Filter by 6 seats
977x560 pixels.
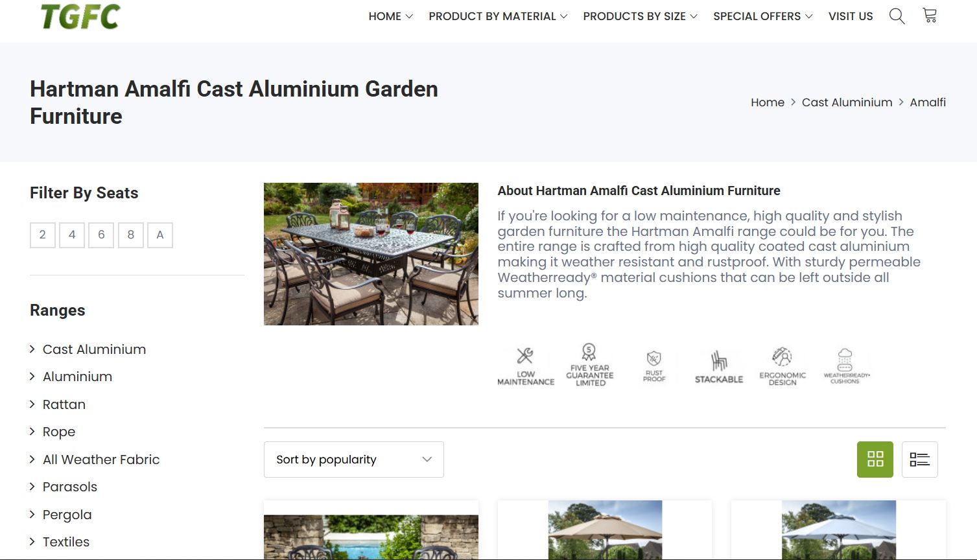(x=101, y=235)
